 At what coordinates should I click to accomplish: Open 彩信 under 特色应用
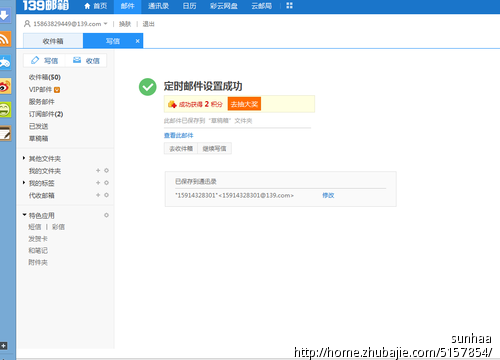coord(58,227)
